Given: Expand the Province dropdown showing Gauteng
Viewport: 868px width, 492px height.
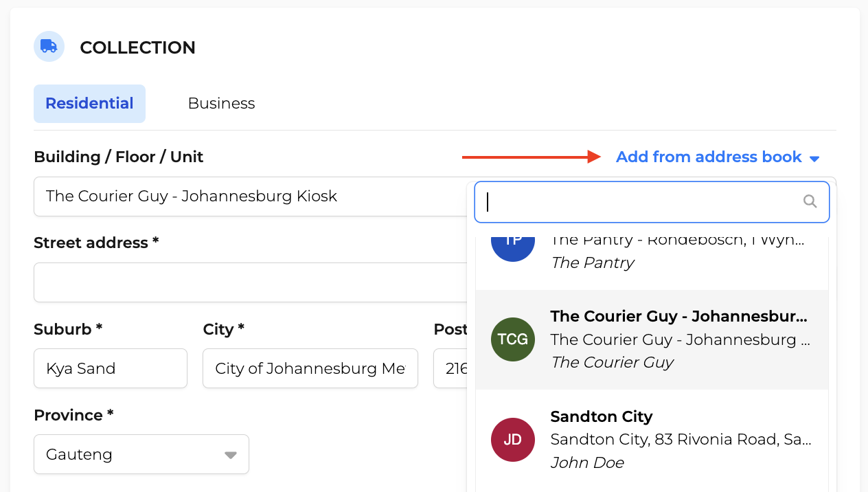Looking at the screenshot, I should (x=141, y=454).
